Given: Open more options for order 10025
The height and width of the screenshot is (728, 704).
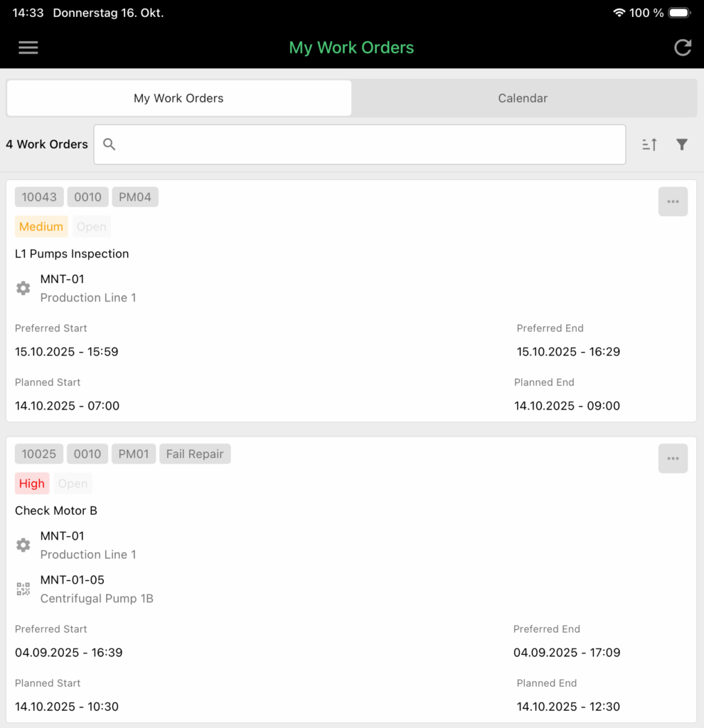Looking at the screenshot, I should pyautogui.click(x=672, y=459).
